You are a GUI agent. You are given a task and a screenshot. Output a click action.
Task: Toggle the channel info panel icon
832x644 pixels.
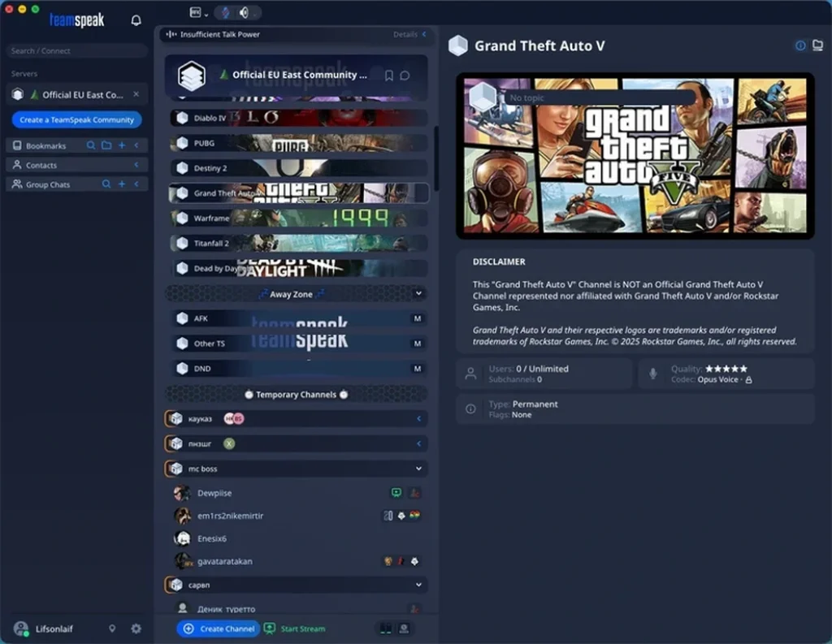tap(800, 45)
